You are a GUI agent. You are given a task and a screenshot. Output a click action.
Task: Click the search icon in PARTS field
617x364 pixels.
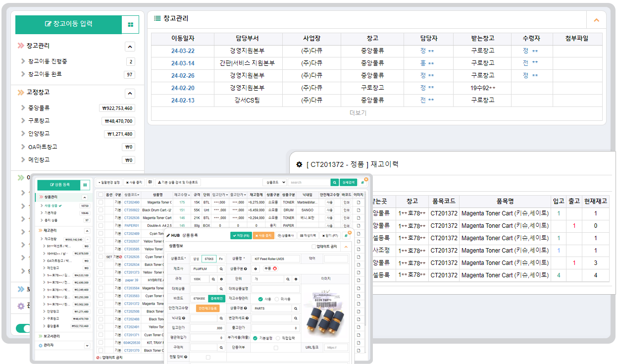coord(296,308)
